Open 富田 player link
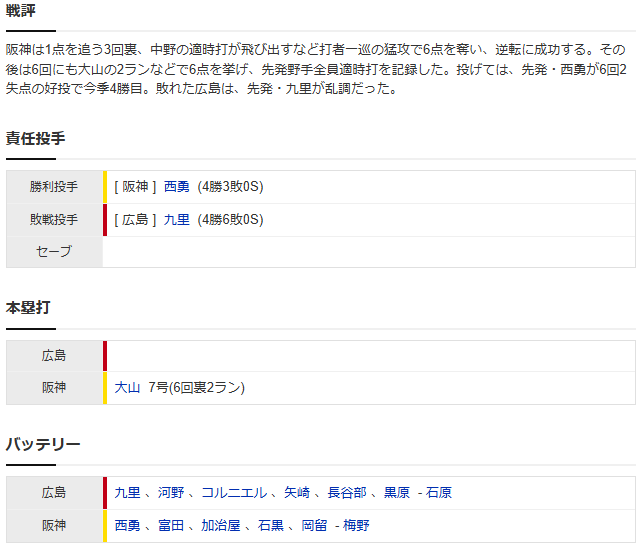 point(171,525)
